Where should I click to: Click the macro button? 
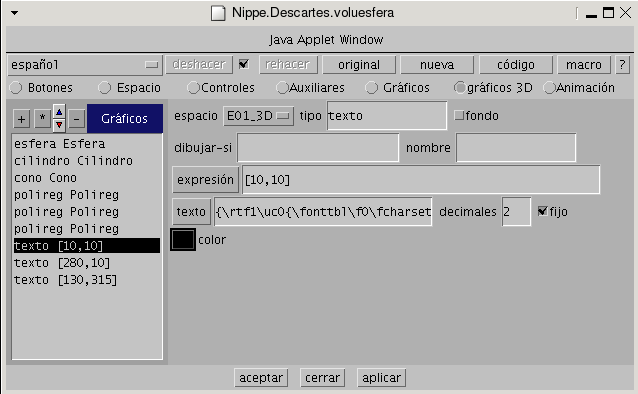[x=584, y=65]
